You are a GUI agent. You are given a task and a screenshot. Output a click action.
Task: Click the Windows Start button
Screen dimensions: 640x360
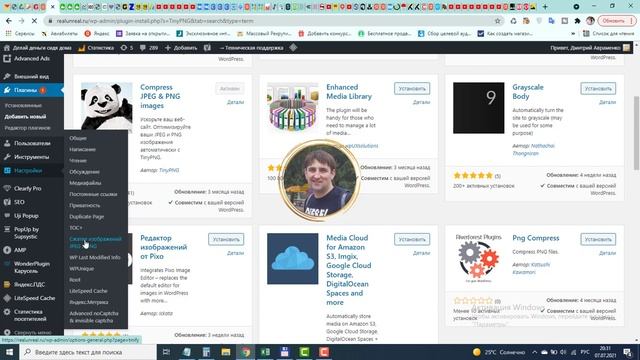pyautogui.click(x=9, y=352)
